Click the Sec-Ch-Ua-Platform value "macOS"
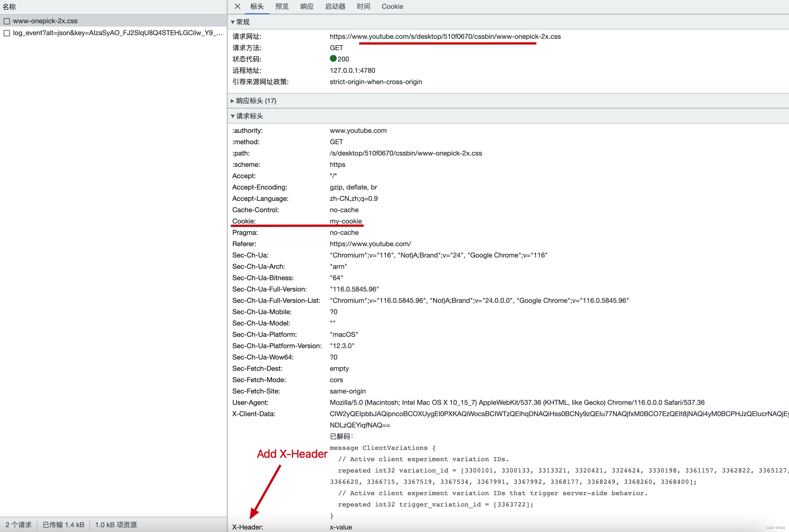 [x=344, y=335]
